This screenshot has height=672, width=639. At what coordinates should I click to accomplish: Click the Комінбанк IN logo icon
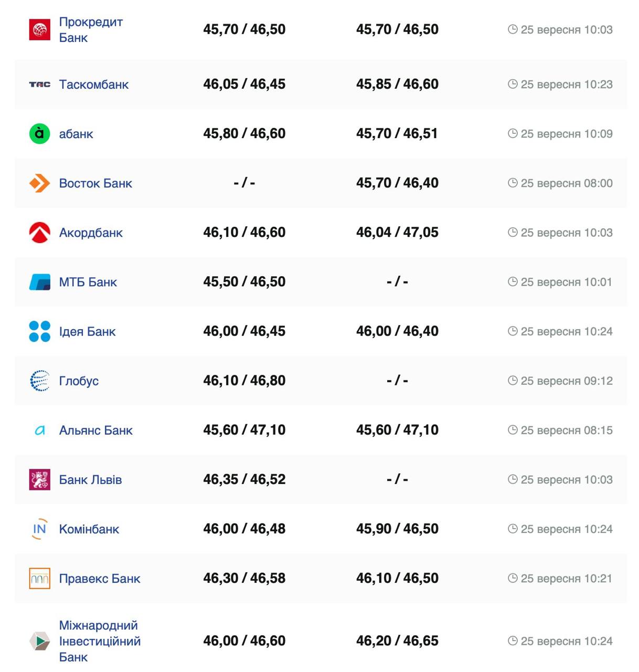[x=39, y=529]
